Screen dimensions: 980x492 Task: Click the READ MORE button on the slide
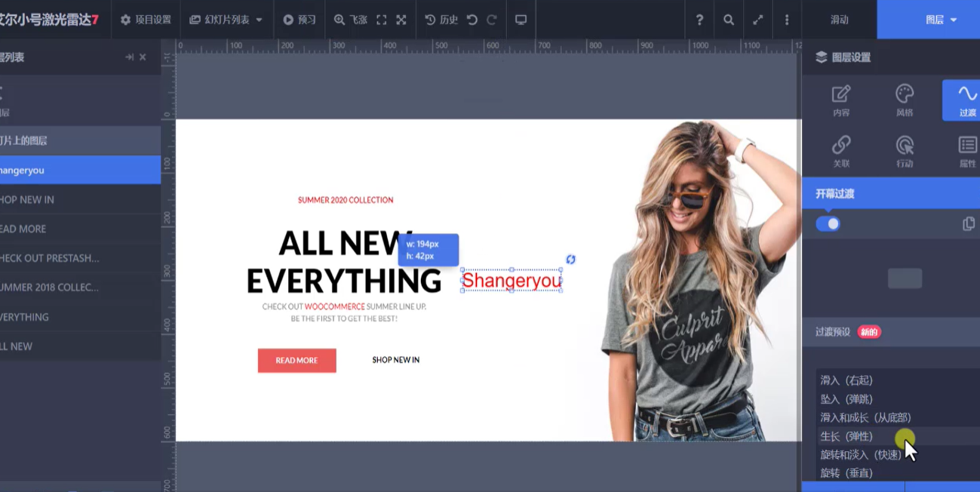pos(296,360)
